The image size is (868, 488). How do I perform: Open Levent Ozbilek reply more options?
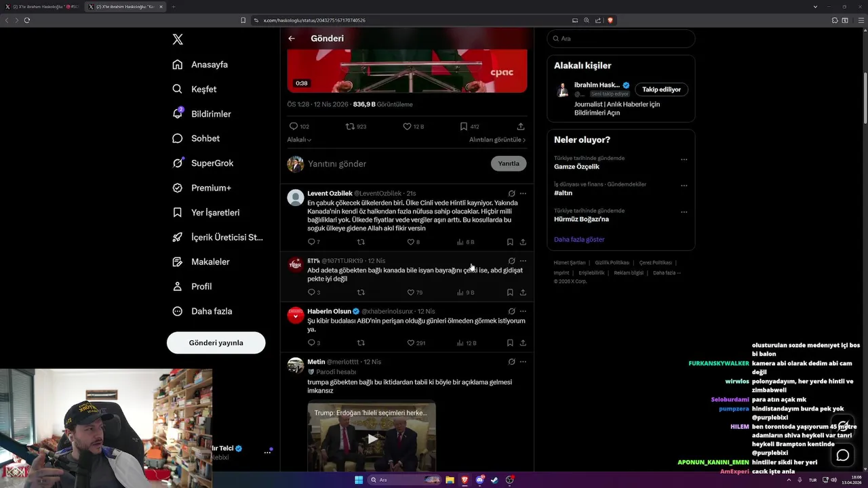[x=523, y=193]
